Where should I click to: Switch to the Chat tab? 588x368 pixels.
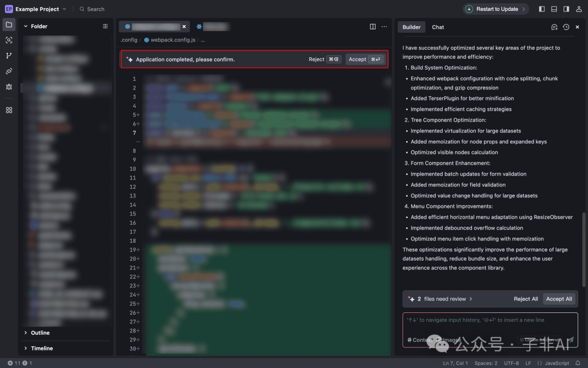point(438,27)
